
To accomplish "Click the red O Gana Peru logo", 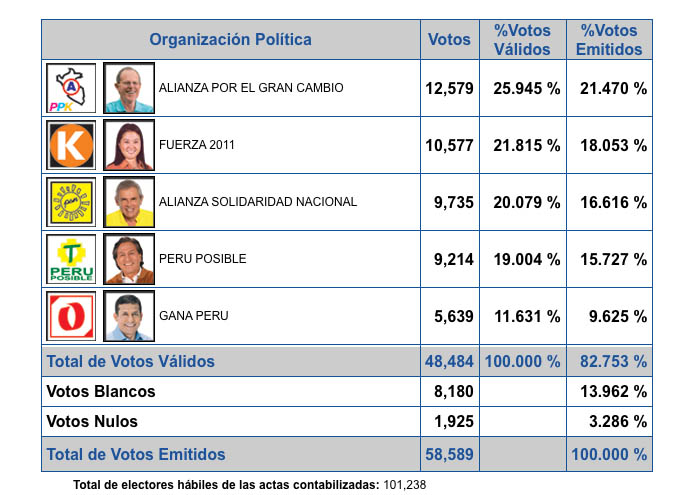I will 72,316.
